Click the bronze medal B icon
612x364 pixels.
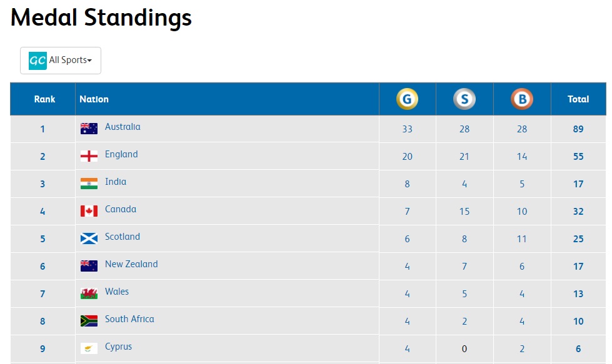[x=522, y=99]
